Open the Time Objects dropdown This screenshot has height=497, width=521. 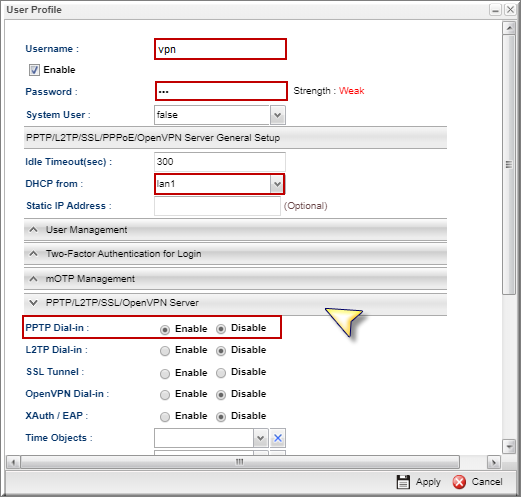click(x=261, y=438)
